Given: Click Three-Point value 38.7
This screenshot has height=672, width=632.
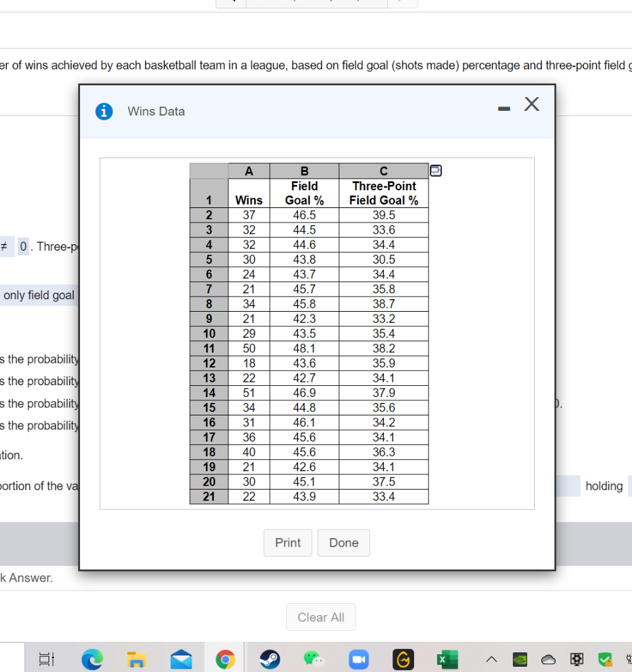Looking at the screenshot, I should tap(383, 304).
